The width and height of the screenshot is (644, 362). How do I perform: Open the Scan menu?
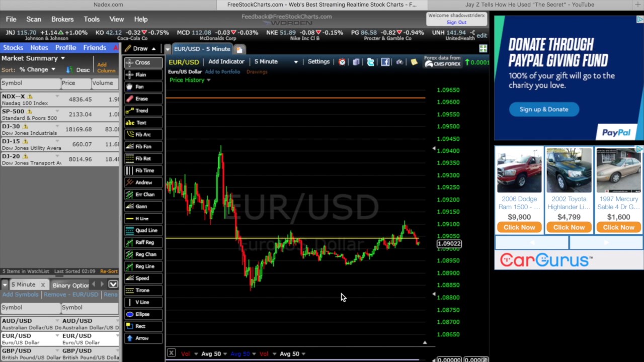(x=34, y=19)
